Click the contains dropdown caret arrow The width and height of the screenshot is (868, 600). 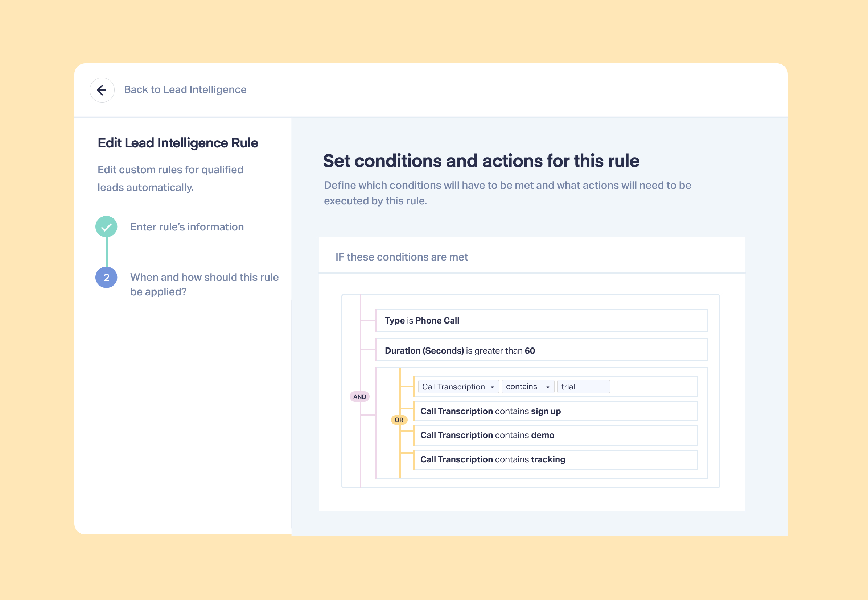click(x=548, y=387)
